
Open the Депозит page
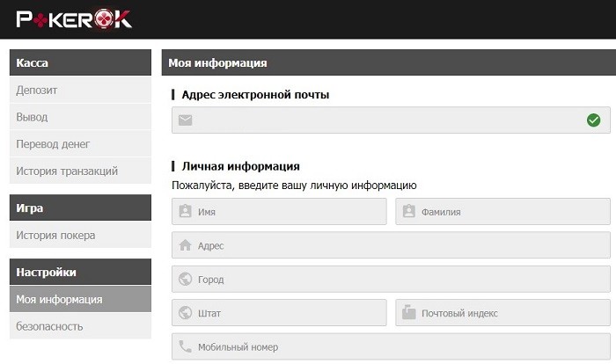pos(80,91)
